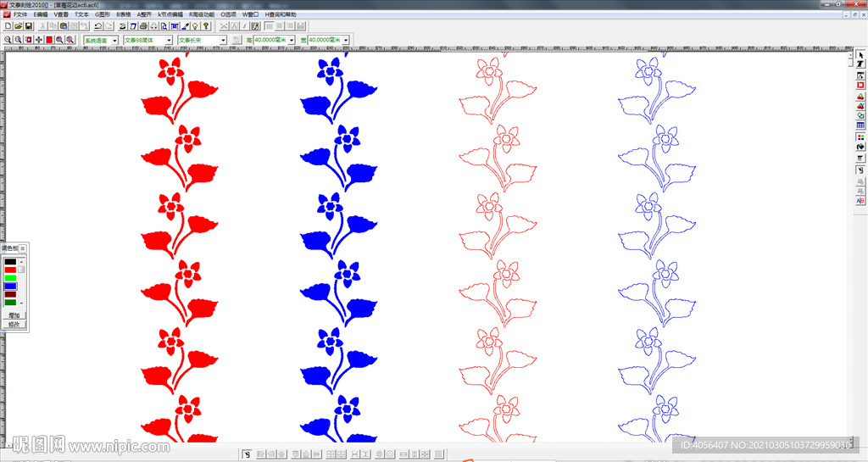
Task: Pick the bright green color swatch
Action: 10,278
